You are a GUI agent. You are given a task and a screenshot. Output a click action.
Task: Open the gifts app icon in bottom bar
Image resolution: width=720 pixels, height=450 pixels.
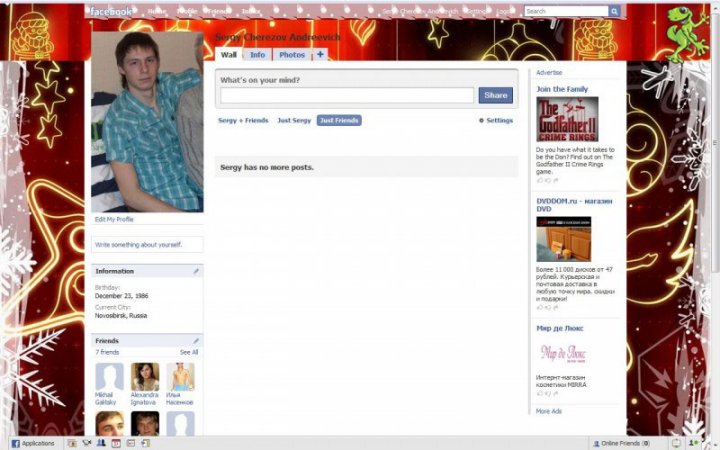pyautogui.click(x=72, y=443)
